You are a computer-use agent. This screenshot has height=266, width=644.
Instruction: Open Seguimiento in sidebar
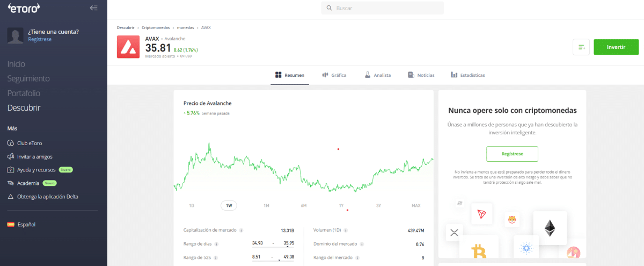(28, 78)
